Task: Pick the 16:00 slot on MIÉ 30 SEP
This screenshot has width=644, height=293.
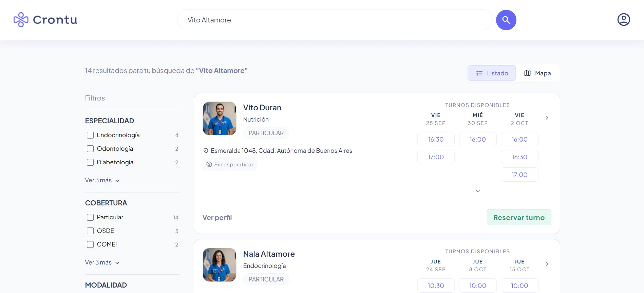Action: 478,140
